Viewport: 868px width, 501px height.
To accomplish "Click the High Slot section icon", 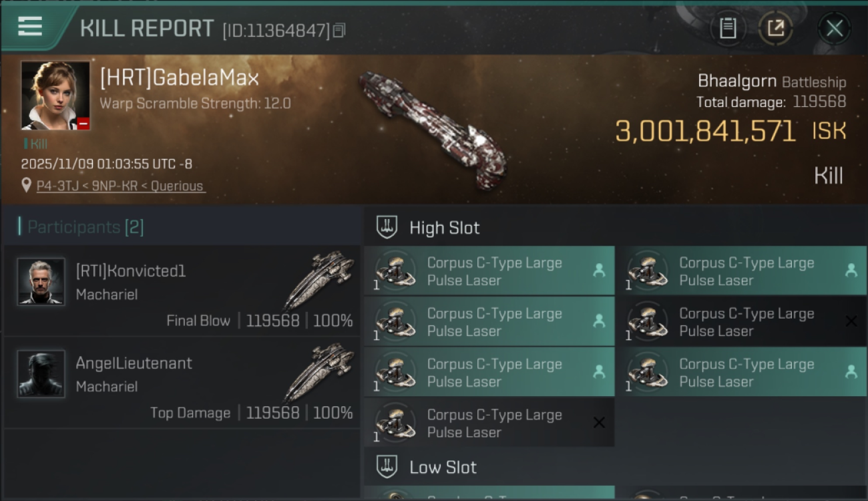I will point(387,228).
